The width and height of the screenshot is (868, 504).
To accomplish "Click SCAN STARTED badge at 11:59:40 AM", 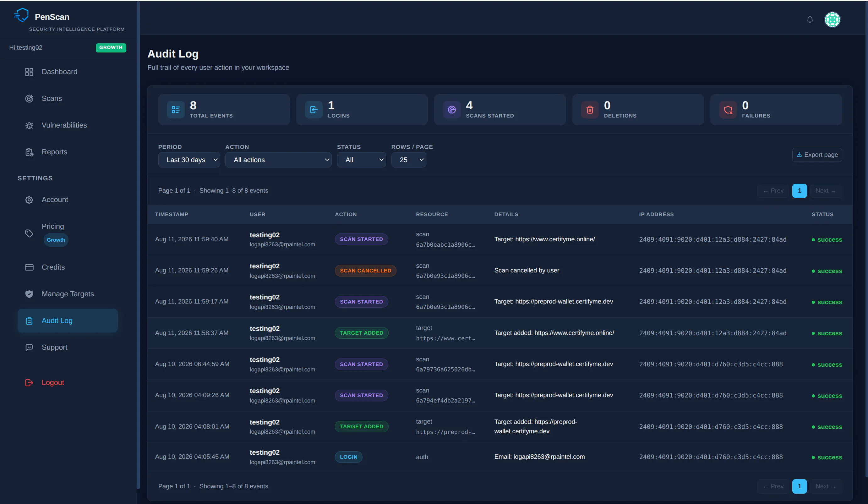I will (361, 239).
